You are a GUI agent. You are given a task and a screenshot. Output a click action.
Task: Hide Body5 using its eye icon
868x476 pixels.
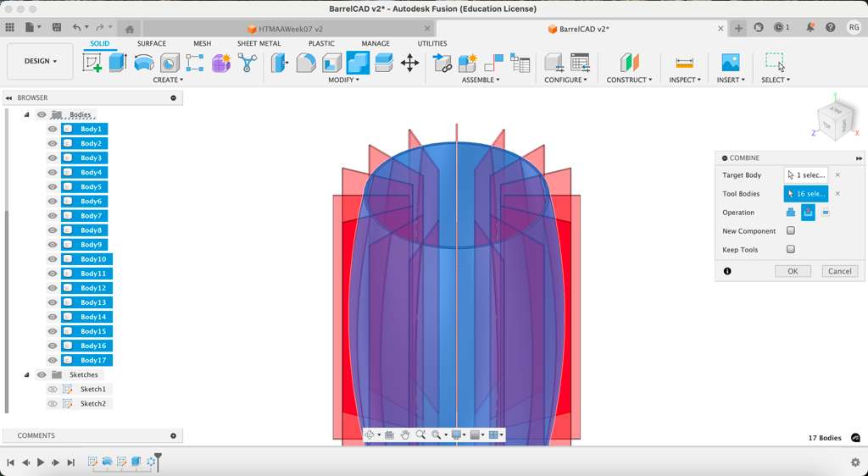(x=53, y=187)
